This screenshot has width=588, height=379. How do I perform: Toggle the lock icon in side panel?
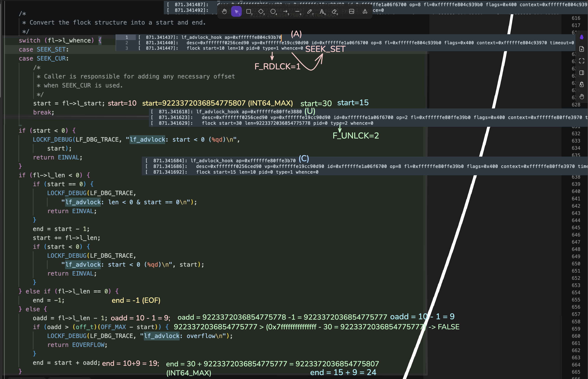click(x=582, y=84)
